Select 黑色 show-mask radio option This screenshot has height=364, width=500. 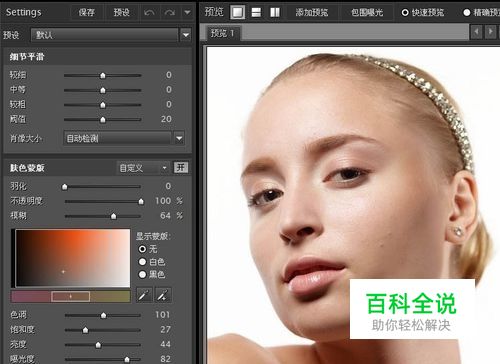[142, 274]
